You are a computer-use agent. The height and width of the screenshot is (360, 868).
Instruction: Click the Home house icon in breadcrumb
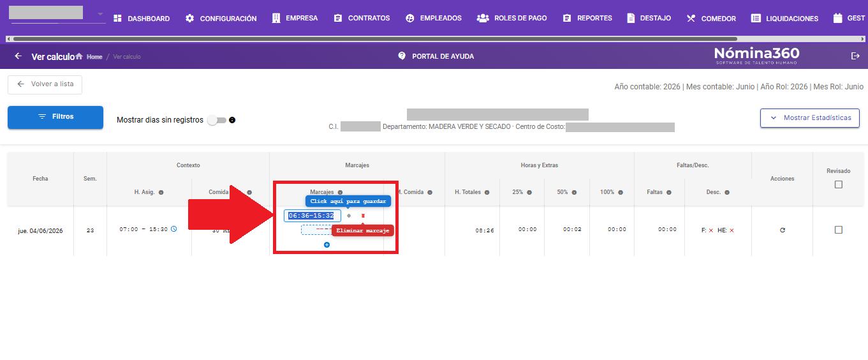pyautogui.click(x=79, y=56)
